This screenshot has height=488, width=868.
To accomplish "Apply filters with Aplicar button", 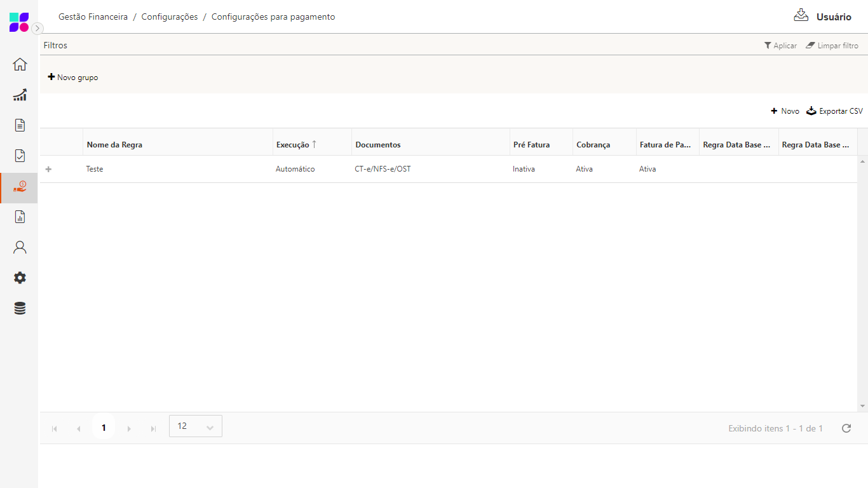I will pyautogui.click(x=780, y=46).
